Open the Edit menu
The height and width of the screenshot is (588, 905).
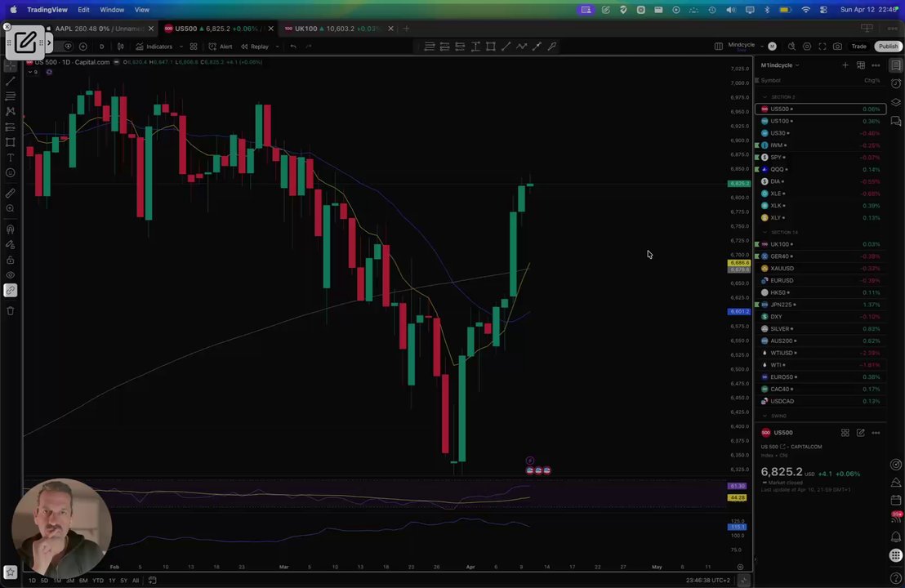(x=83, y=10)
